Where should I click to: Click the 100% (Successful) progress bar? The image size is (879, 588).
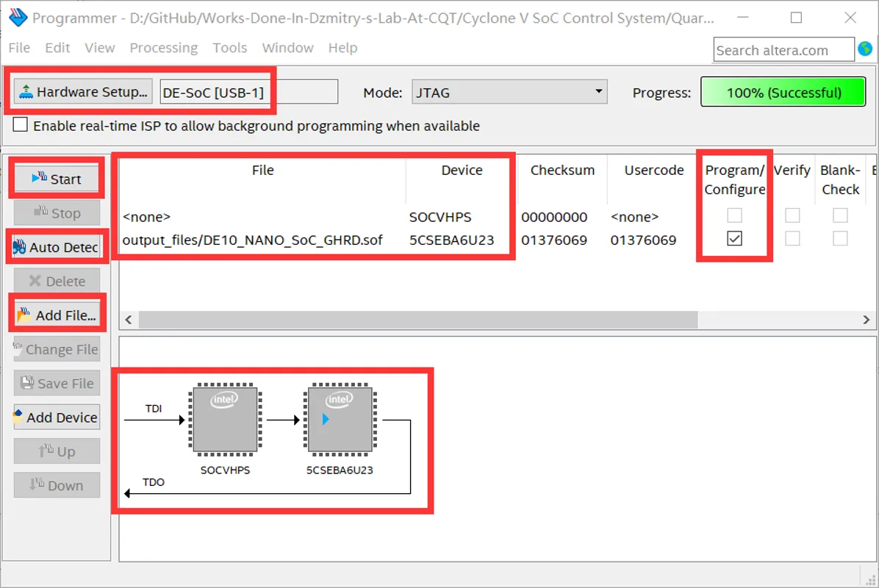coord(783,93)
